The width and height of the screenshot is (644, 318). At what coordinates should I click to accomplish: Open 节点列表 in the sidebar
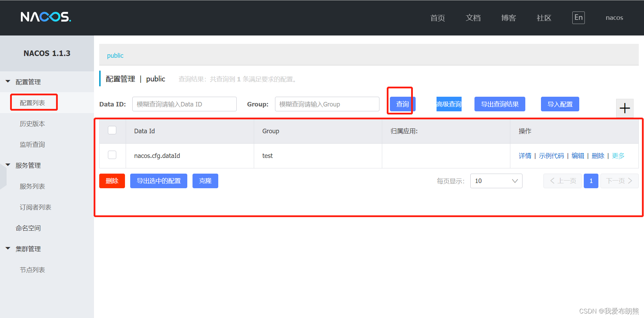(32, 270)
